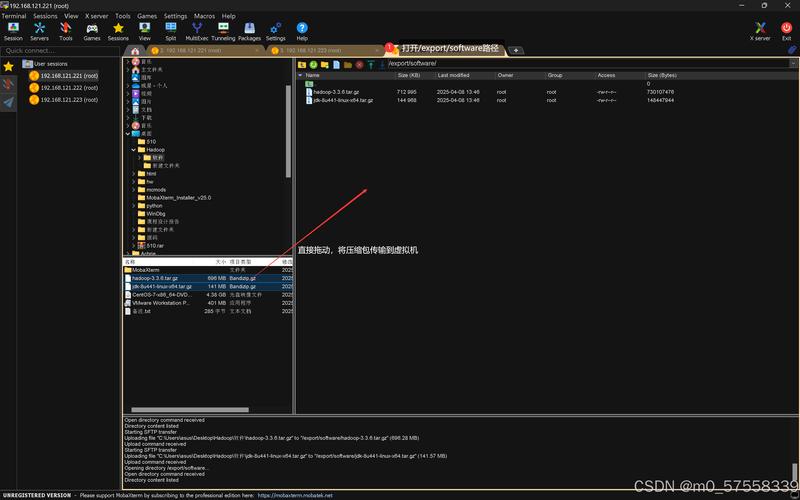The width and height of the screenshot is (800, 500).
Task: Click the red SFTP delete icon
Action: click(359, 65)
